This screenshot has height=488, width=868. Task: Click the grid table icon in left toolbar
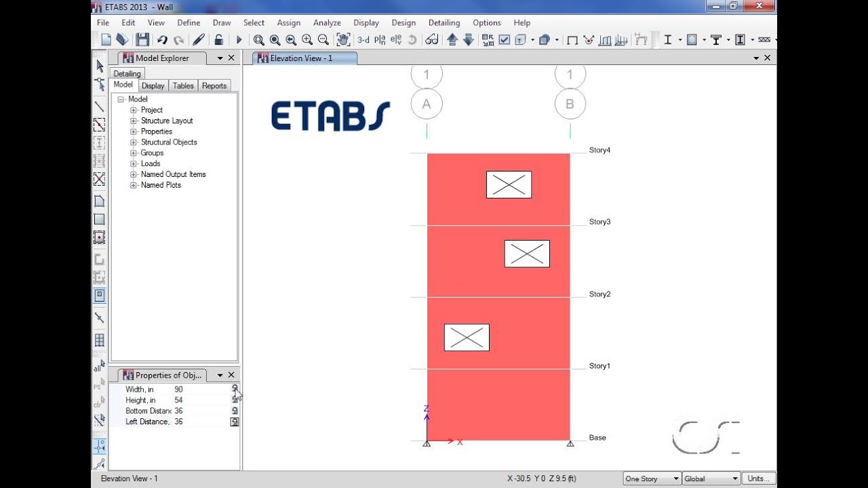100,340
